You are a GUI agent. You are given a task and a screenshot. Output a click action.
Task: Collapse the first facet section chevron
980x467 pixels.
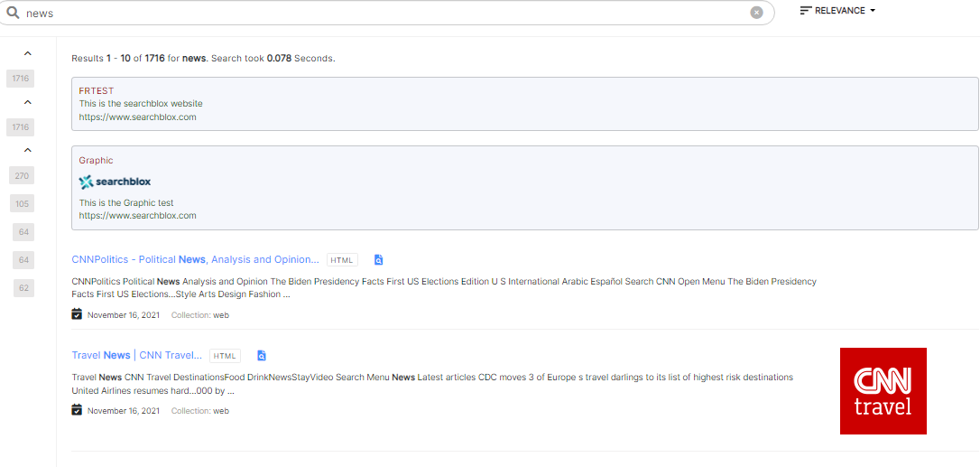click(27, 54)
